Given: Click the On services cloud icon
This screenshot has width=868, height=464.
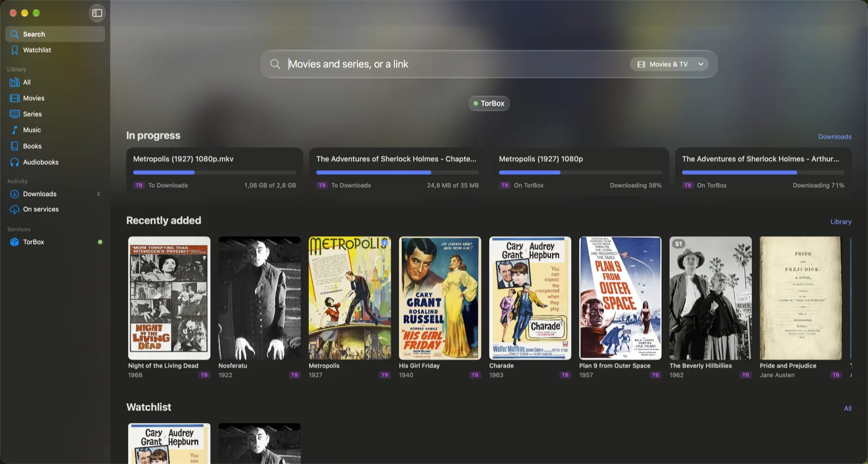Looking at the screenshot, I should 15,209.
